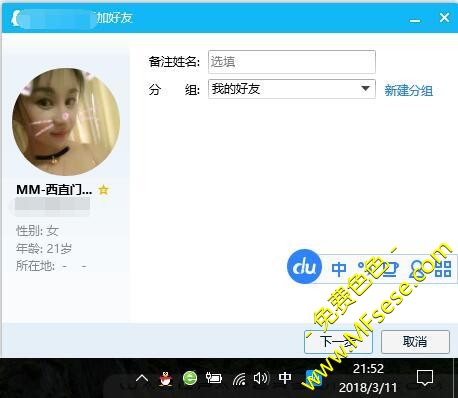
Task: Click the MM-西直门 nickname text
Action: click(54, 190)
